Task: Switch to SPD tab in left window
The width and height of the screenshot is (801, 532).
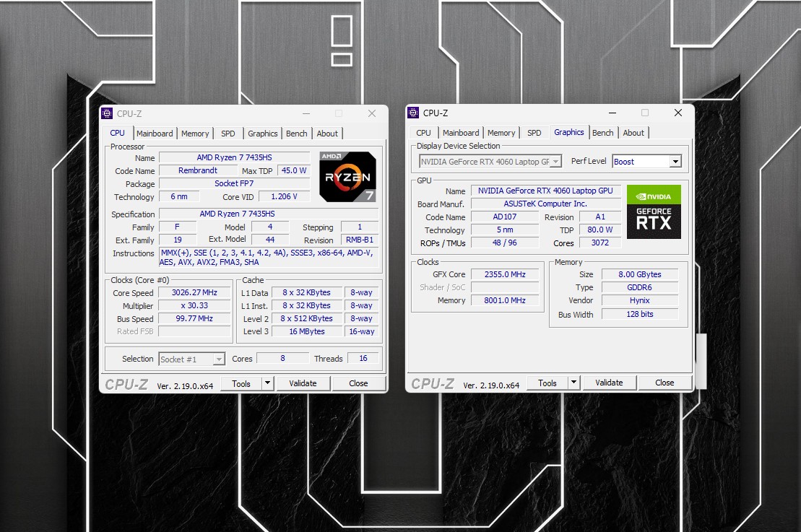Action: point(228,134)
